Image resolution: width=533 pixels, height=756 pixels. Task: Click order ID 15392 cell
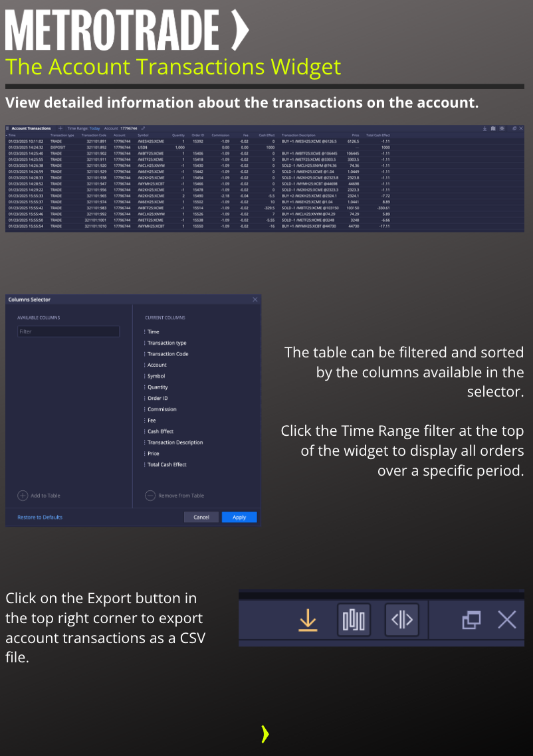pos(198,142)
